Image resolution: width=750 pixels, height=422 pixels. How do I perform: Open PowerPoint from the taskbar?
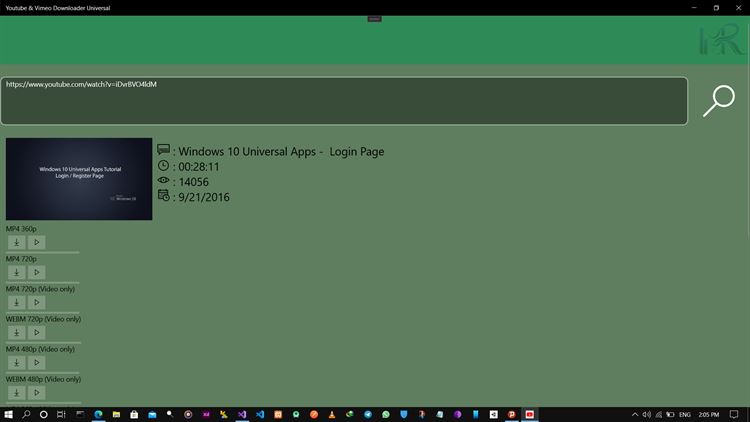pyautogui.click(x=511, y=414)
